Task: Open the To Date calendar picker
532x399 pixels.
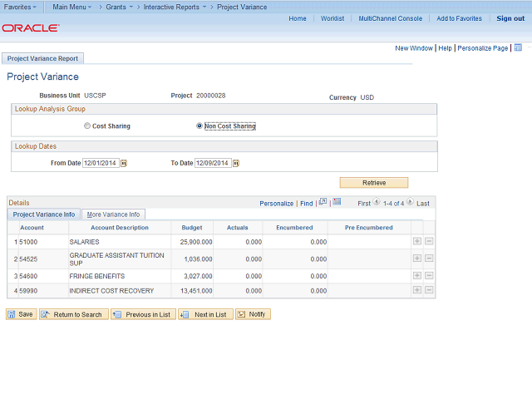Action: pyautogui.click(x=236, y=163)
